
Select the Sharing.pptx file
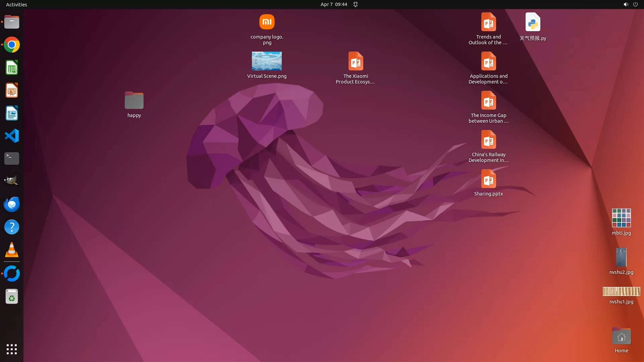pos(488,179)
